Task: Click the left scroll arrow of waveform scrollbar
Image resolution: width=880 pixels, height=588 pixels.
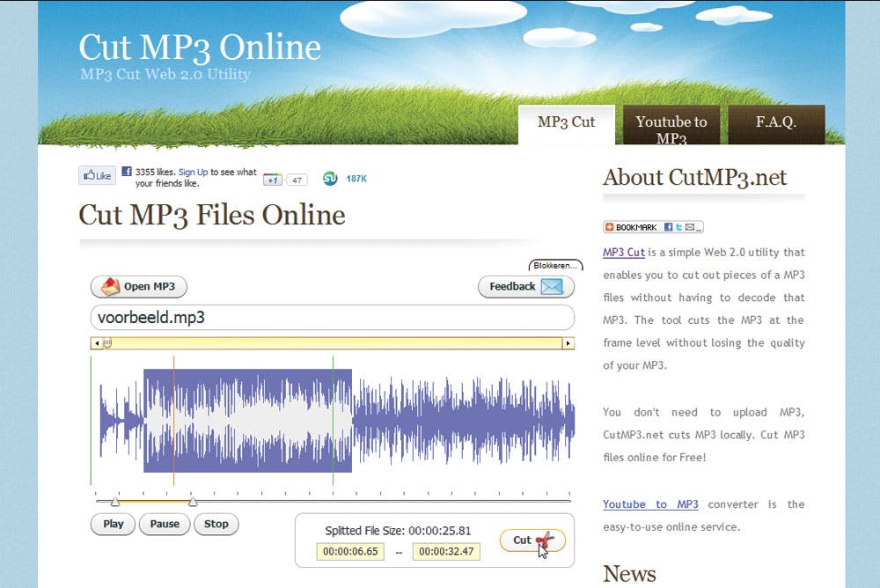Action: (x=97, y=343)
